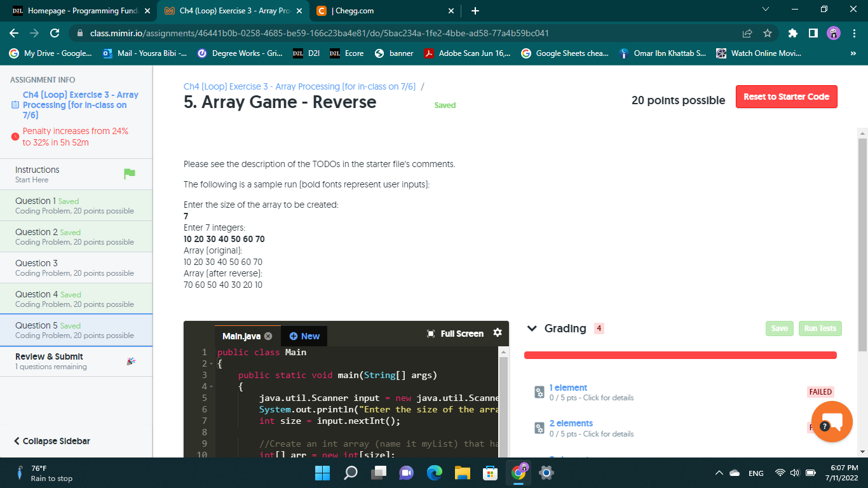Show hidden system tray icons
This screenshot has width=868, height=488.
click(x=719, y=473)
